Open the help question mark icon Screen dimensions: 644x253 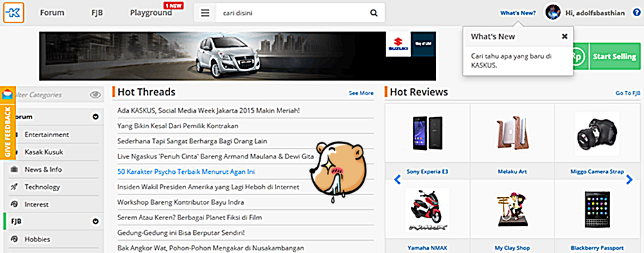tap(636, 13)
